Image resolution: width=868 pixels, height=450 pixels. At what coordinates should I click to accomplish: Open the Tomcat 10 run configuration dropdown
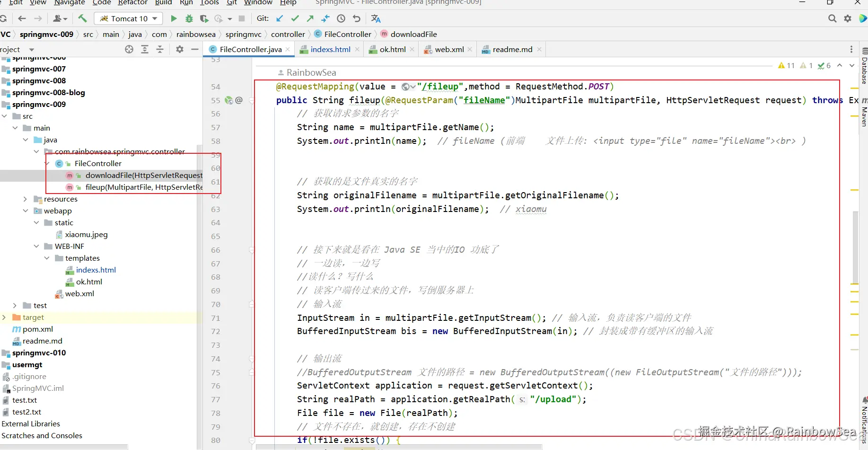pyautogui.click(x=129, y=18)
